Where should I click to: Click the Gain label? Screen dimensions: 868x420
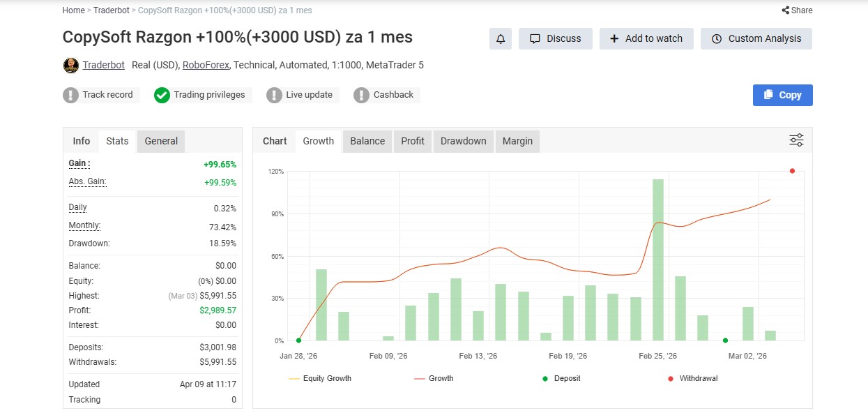pyautogui.click(x=79, y=163)
